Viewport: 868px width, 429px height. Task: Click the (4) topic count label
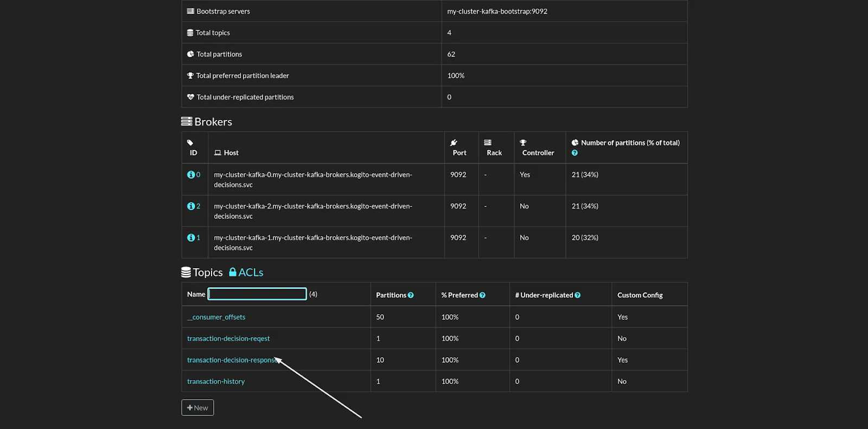click(x=313, y=294)
